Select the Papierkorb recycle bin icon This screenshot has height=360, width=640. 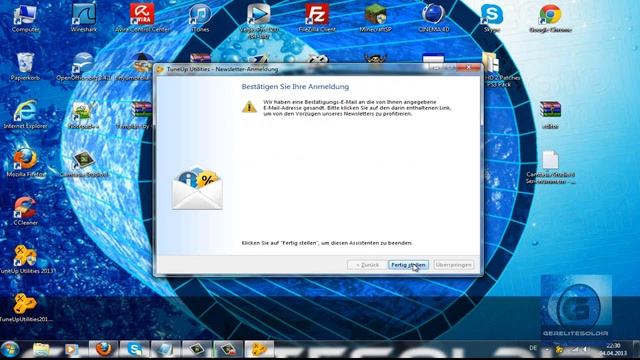(25, 67)
